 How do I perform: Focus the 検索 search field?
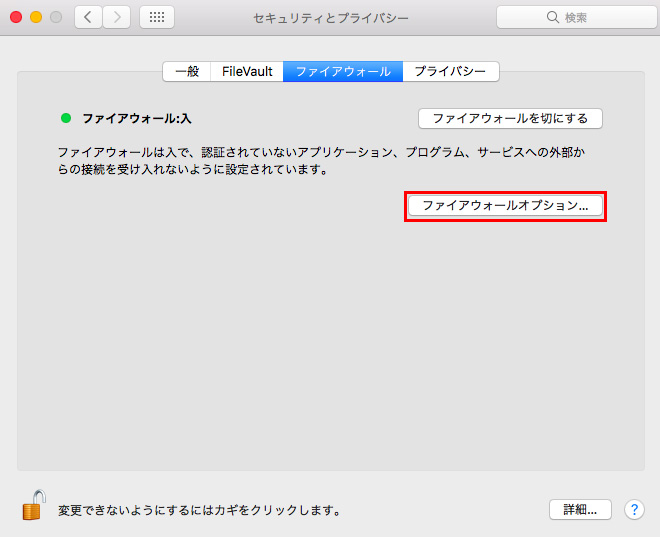coord(577,17)
